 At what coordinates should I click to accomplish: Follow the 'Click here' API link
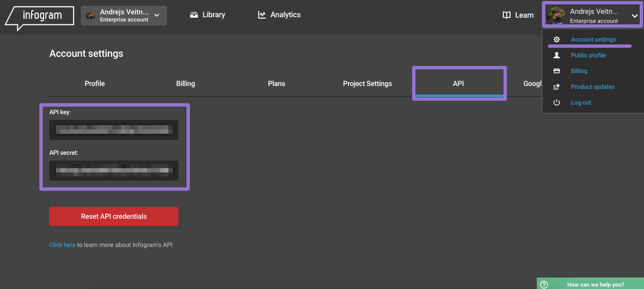[62, 245]
